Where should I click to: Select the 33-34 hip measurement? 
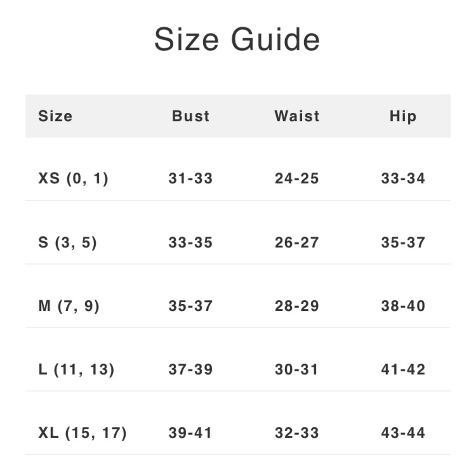point(403,178)
